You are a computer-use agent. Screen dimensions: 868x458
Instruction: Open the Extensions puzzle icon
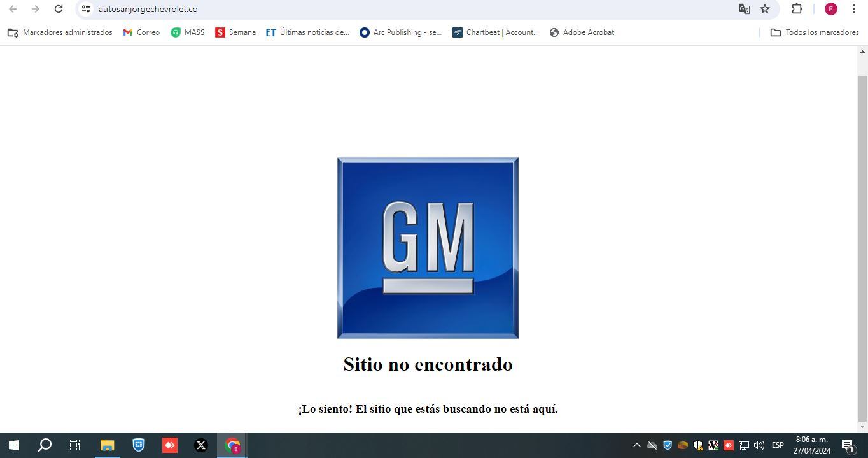click(x=795, y=9)
